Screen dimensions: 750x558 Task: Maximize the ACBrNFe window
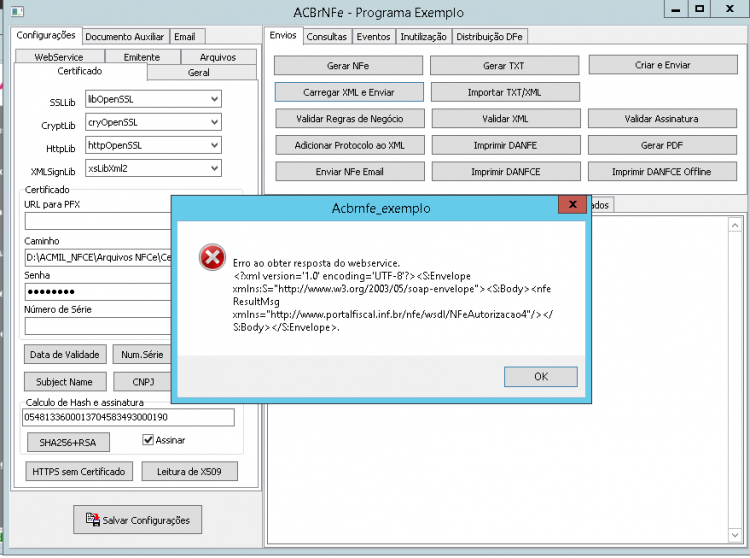point(699,9)
